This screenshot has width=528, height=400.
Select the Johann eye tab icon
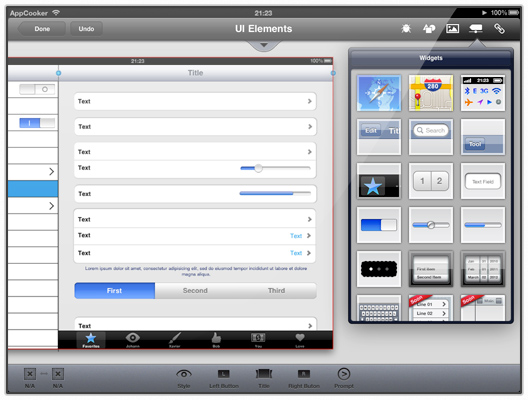133,340
